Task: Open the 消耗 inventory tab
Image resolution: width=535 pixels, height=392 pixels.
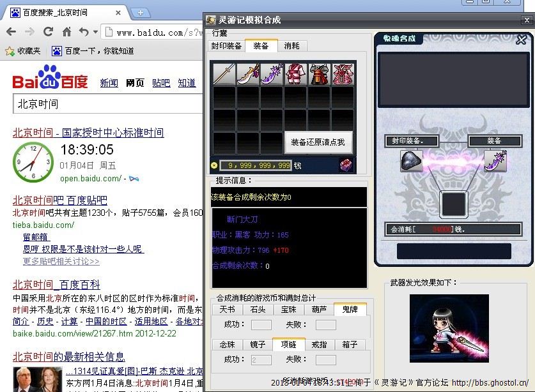Action: click(291, 46)
